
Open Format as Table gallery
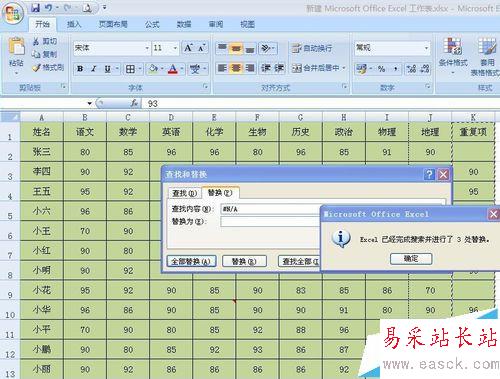click(x=486, y=57)
